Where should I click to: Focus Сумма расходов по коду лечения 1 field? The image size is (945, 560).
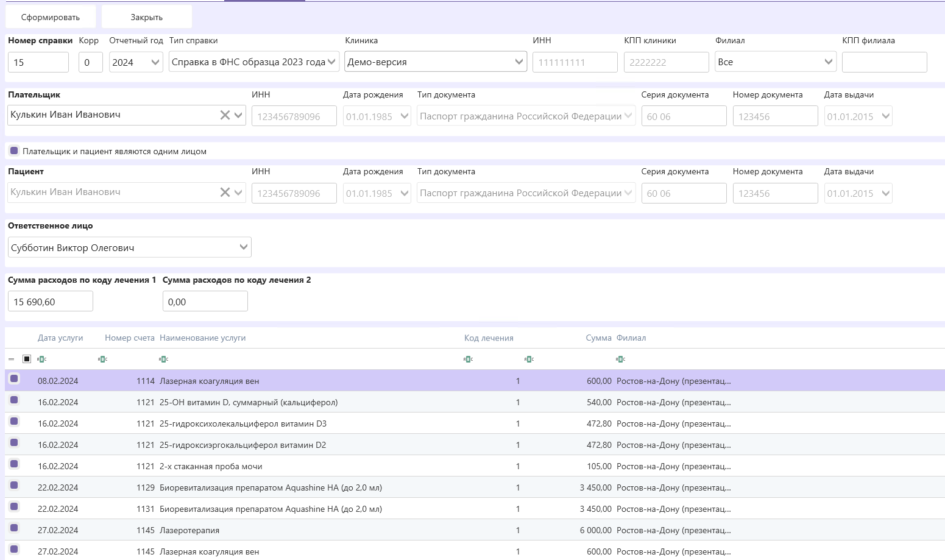click(x=51, y=301)
